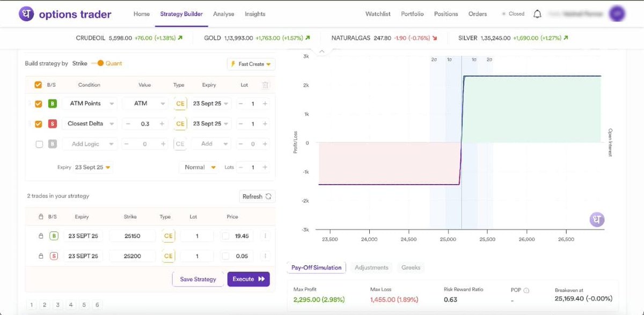Image resolution: width=644 pixels, height=315 pixels.
Task: Open the Portfolio page
Action: 412,14
